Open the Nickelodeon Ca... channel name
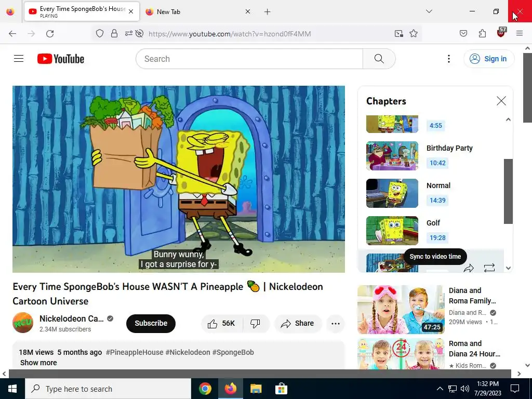Viewport: 532px width, 399px height. [x=72, y=318]
